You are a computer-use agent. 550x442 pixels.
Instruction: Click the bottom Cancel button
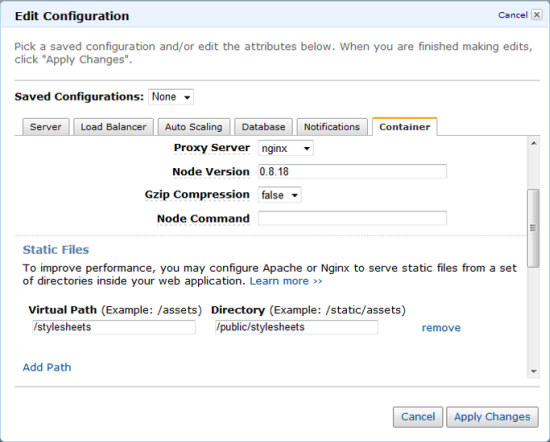click(x=418, y=417)
